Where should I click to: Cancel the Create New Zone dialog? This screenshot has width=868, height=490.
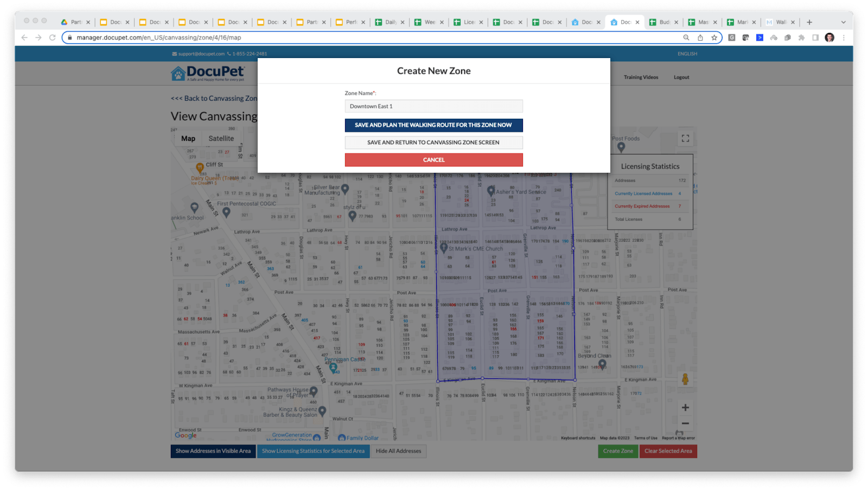click(433, 159)
